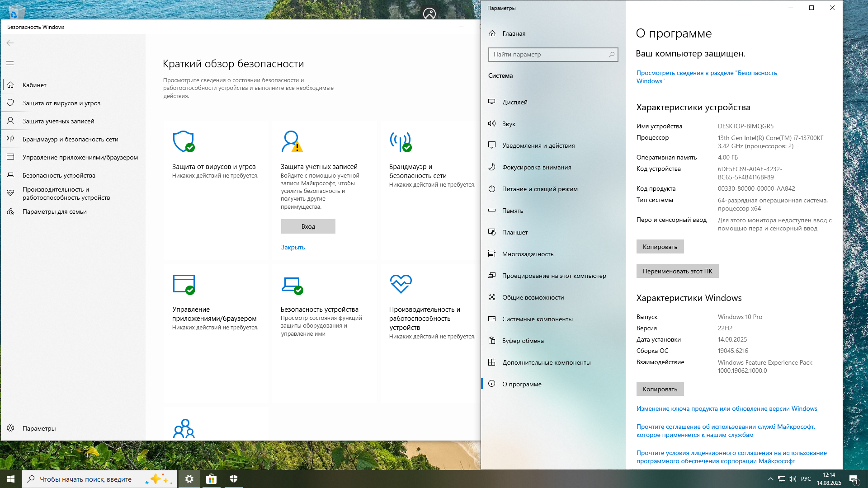The width and height of the screenshot is (868, 488).
Task: Focus the Найти параметр search field
Action: click(x=553, y=55)
